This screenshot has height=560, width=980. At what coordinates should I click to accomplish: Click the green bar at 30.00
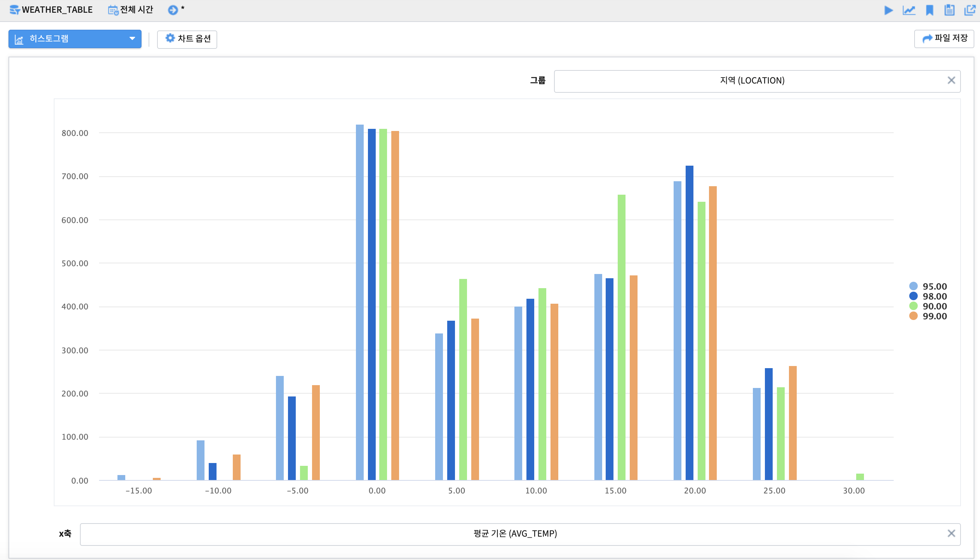pyautogui.click(x=860, y=477)
